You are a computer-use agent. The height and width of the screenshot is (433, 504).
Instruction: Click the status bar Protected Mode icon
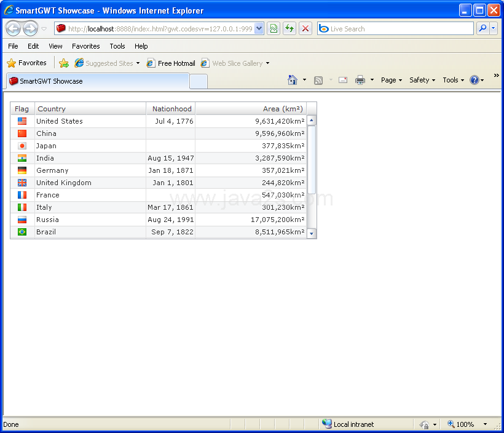click(x=424, y=424)
